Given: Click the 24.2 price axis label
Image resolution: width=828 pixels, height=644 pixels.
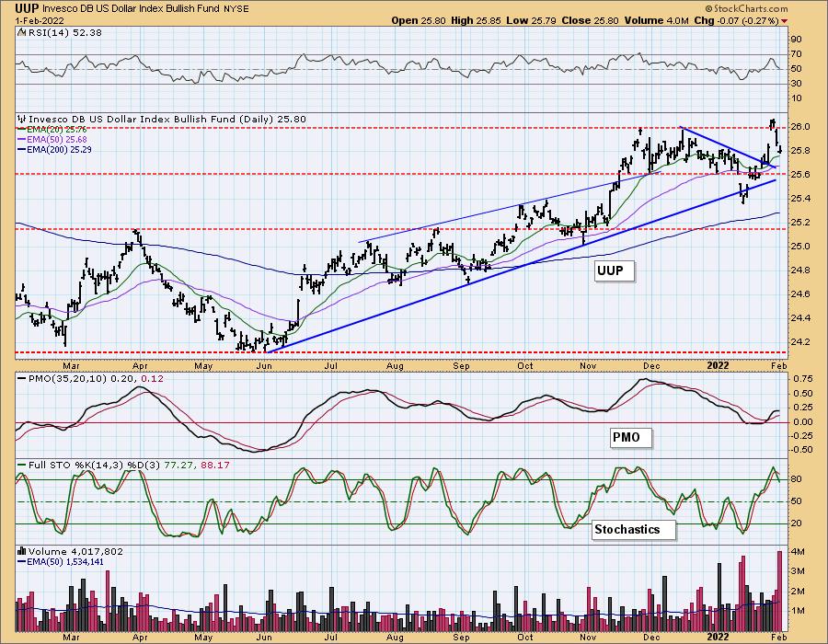Looking at the screenshot, I should [x=802, y=341].
